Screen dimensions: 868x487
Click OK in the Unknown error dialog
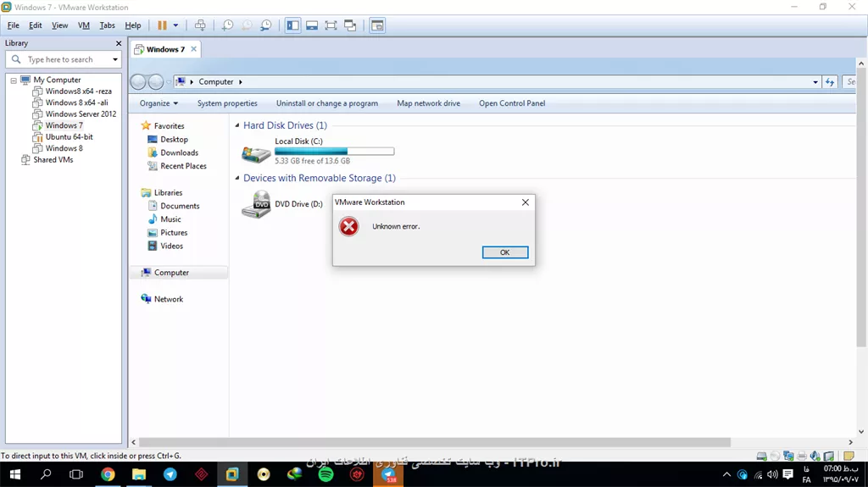point(505,252)
